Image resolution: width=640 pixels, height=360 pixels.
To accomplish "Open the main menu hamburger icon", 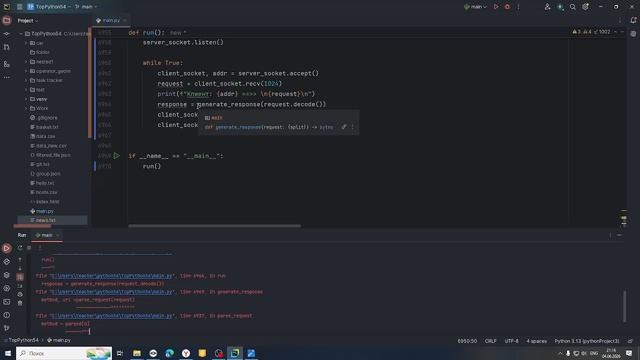I will 19,7.
